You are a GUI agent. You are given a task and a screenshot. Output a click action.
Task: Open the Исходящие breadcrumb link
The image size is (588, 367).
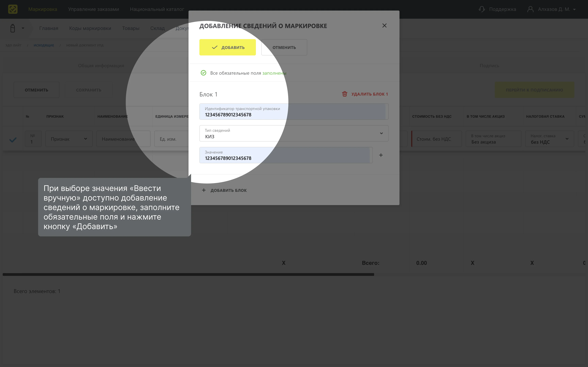pos(44,45)
